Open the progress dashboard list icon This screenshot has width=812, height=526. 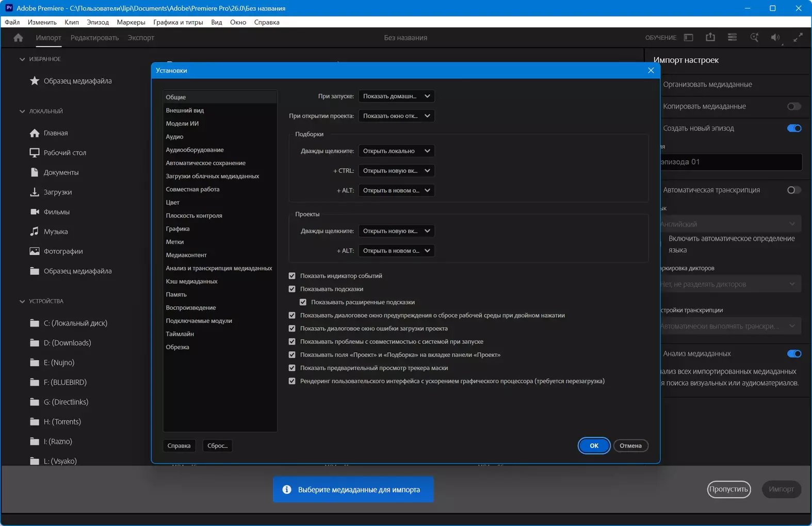pos(732,38)
